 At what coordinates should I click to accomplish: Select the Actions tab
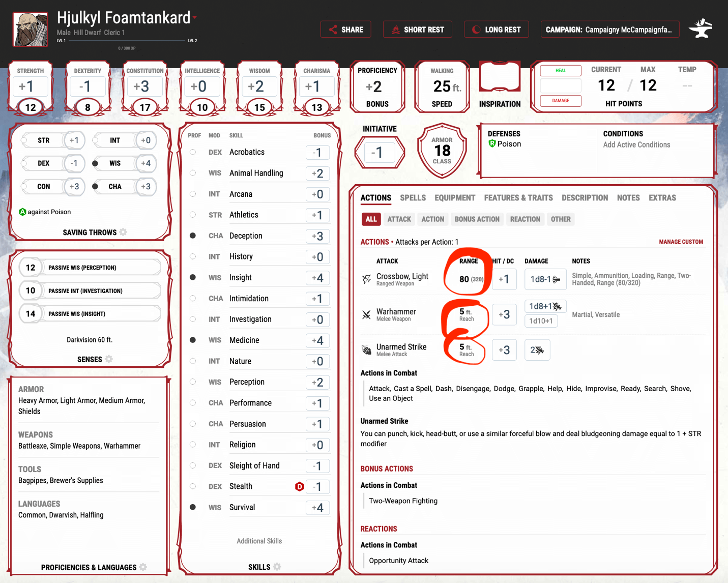(x=376, y=198)
